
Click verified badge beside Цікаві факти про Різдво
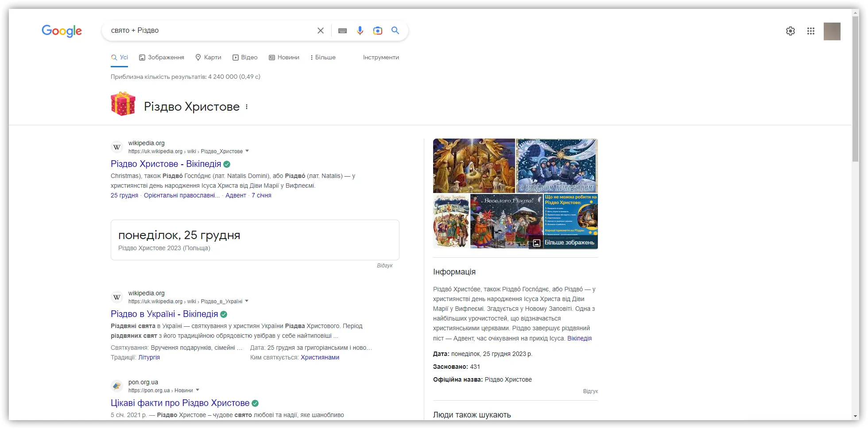[255, 403]
